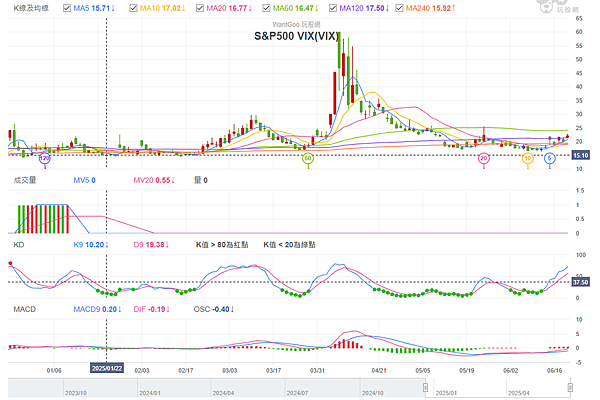Click the K9 10.20 legend value
600x400 pixels.
[x=91, y=245]
